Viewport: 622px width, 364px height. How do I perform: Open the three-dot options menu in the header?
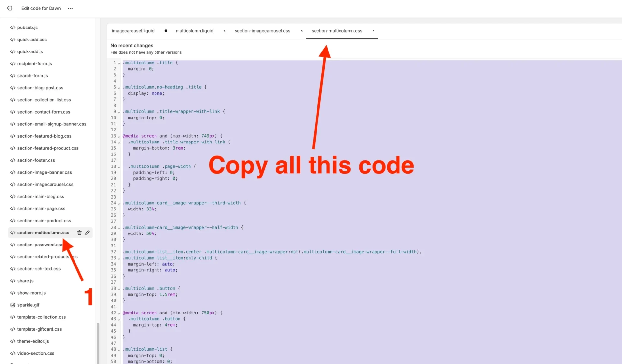tap(70, 8)
